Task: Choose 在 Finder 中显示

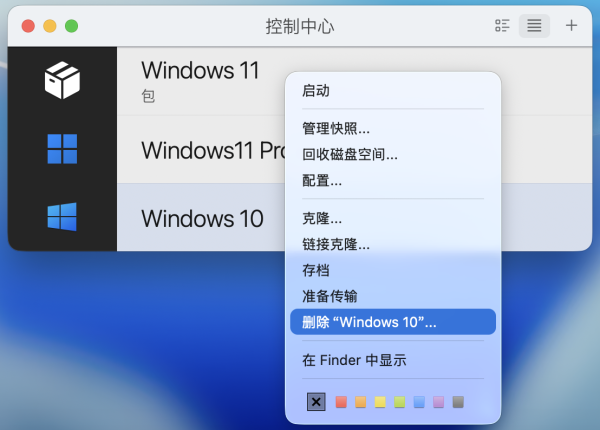Action: (x=354, y=360)
